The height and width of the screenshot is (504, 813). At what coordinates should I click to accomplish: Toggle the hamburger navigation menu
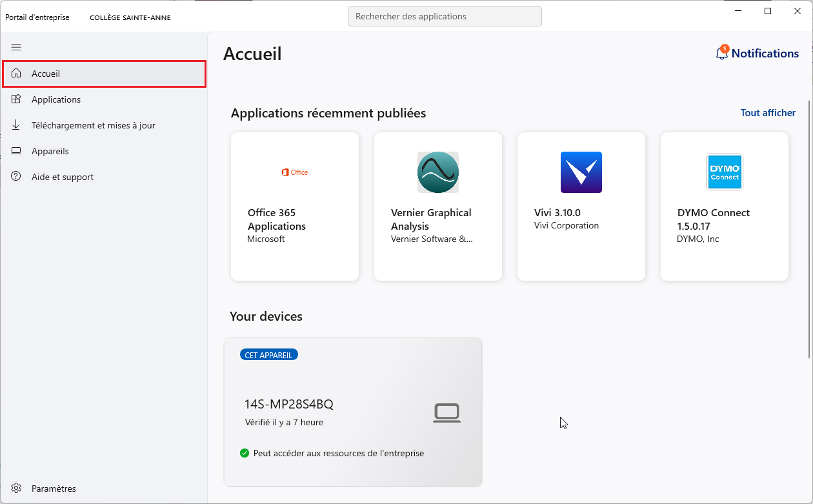(x=16, y=47)
